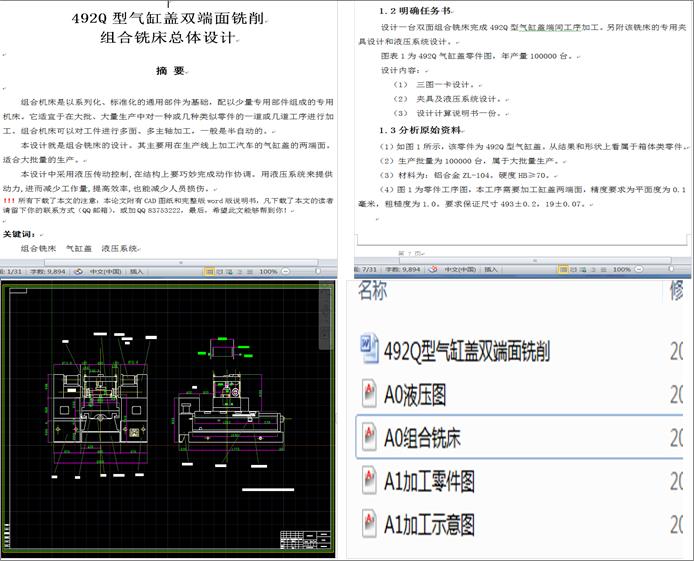Toggle the 插入 insert mode in the page 7/31 window
This screenshot has width=694, height=561.
[491, 269]
